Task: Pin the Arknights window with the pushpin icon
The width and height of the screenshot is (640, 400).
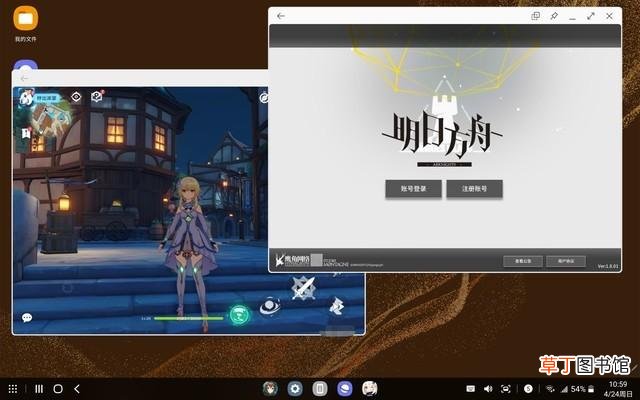Action: [x=554, y=16]
